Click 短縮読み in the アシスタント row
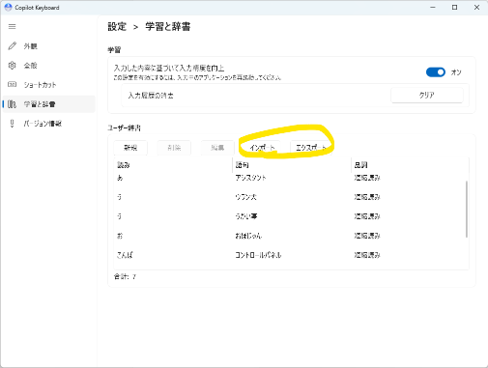The width and height of the screenshot is (488, 368). click(367, 178)
